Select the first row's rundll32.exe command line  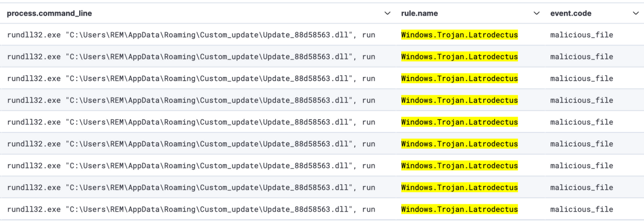[191, 35]
